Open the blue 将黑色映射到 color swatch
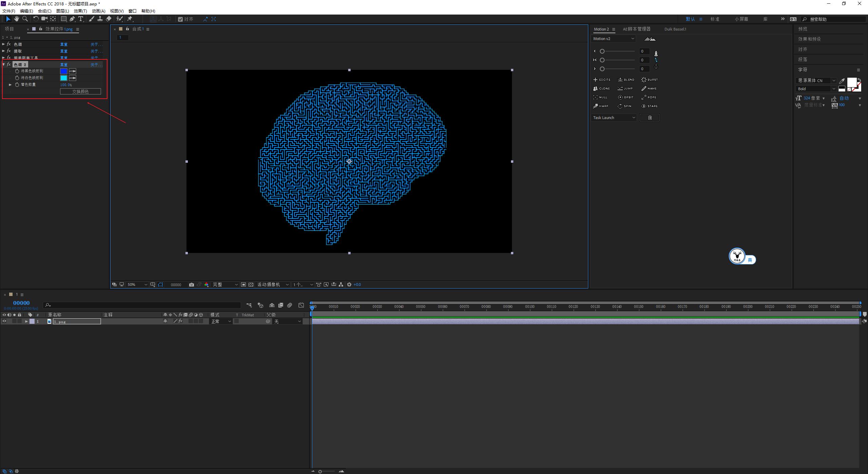Viewport: 868px width, 474px height. click(x=64, y=71)
